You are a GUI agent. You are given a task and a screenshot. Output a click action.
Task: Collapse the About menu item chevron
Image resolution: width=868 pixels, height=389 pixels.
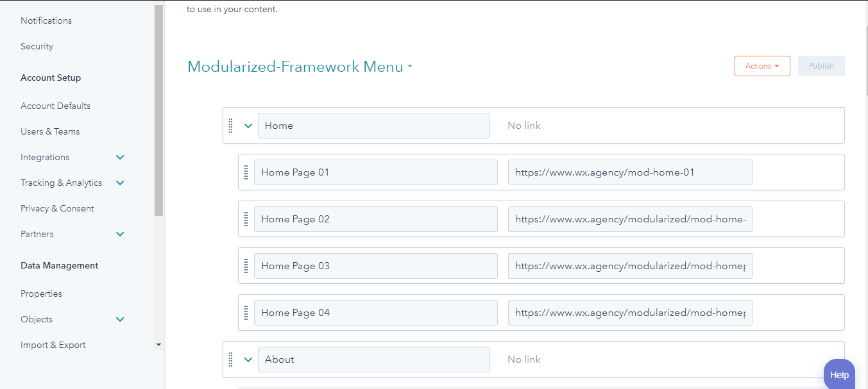point(248,360)
